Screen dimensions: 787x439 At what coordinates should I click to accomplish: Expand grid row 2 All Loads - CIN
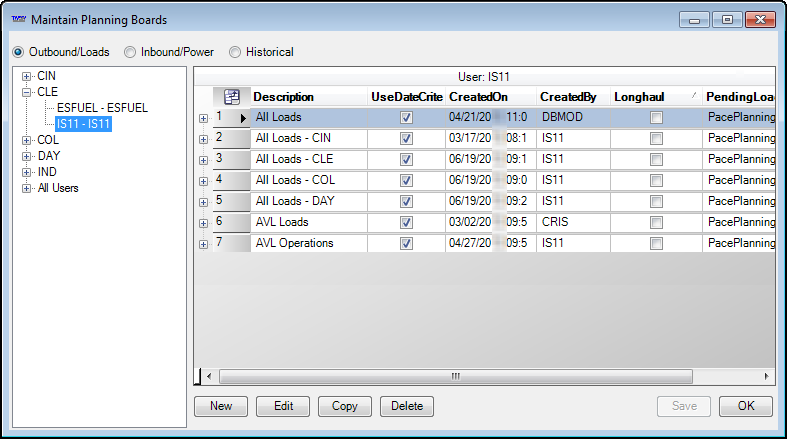(203, 139)
